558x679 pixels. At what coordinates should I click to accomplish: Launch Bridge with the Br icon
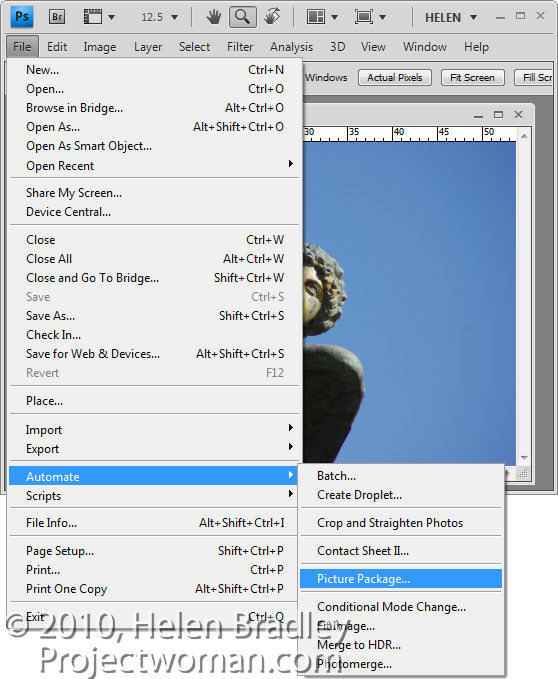pos(57,17)
